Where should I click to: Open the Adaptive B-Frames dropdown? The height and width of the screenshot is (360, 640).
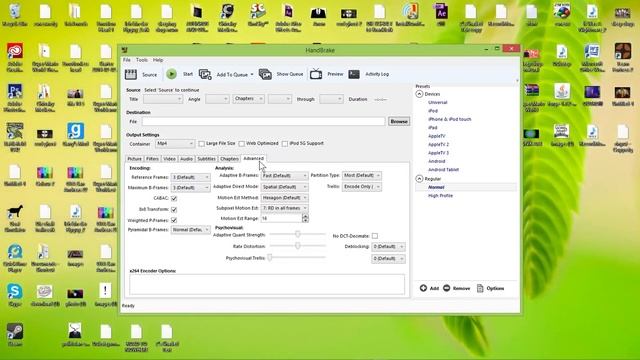[284, 176]
